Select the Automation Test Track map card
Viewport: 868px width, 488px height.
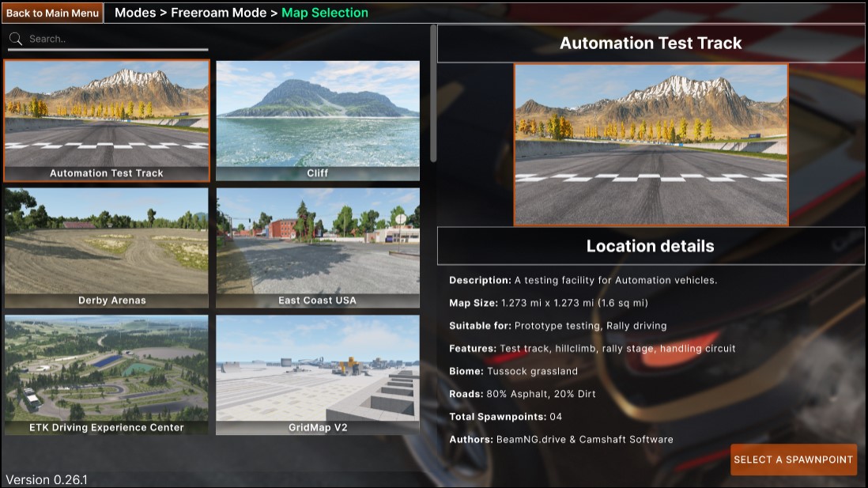pos(107,121)
